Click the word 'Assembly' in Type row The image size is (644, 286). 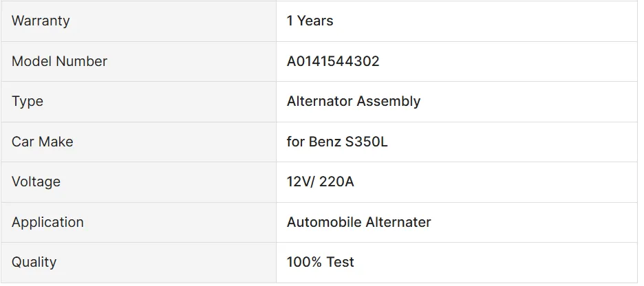(x=392, y=101)
